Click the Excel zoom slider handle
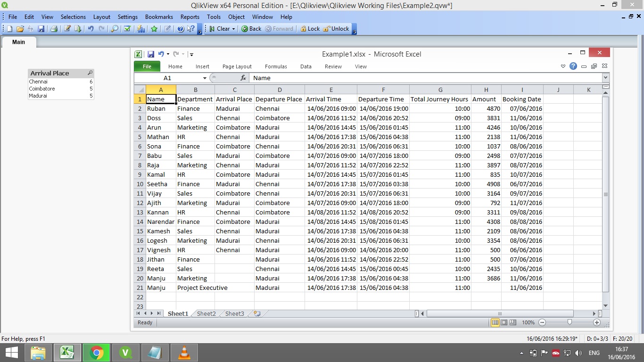 [570, 322]
